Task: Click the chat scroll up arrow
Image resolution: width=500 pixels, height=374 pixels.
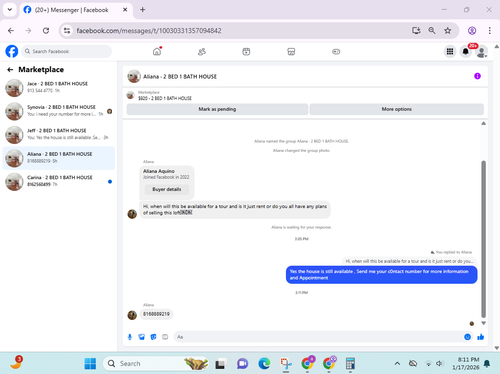Action: point(483,123)
